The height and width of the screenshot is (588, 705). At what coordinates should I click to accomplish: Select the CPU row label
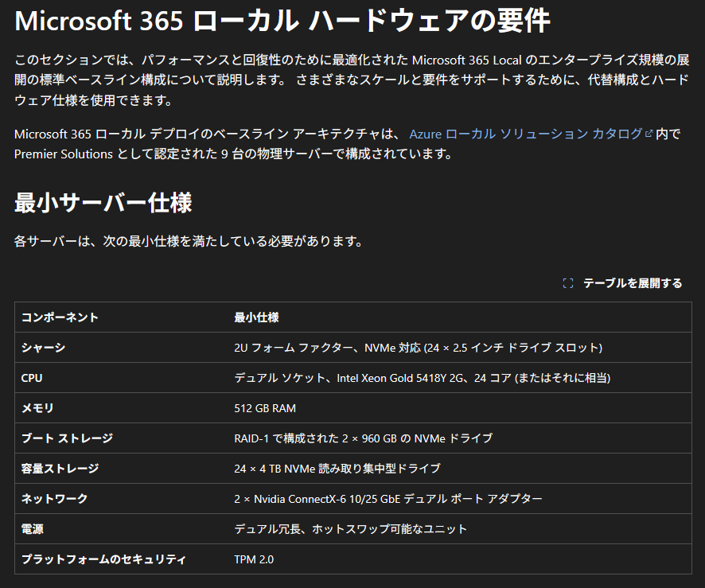pos(32,378)
